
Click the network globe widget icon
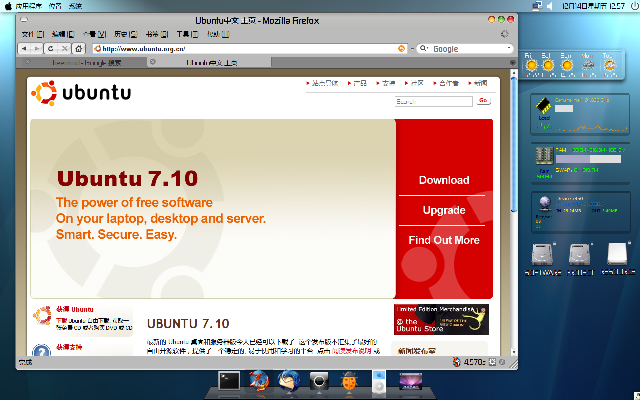[544, 203]
